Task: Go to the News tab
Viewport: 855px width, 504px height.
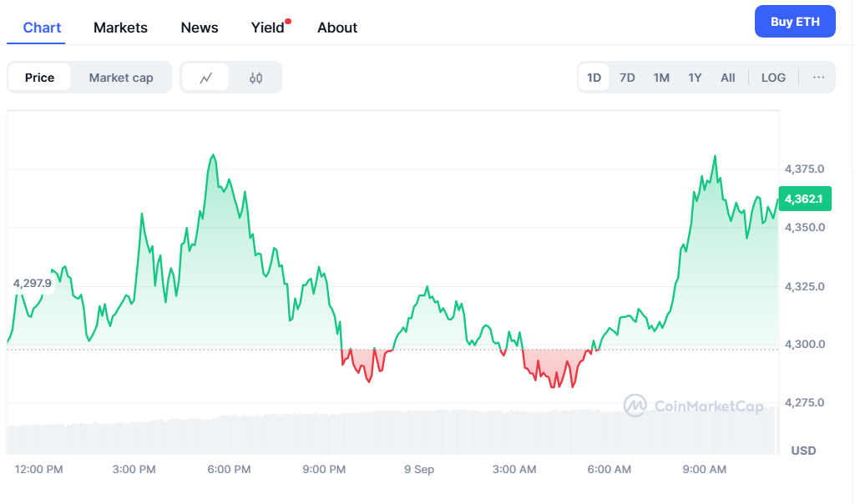Action: point(200,28)
